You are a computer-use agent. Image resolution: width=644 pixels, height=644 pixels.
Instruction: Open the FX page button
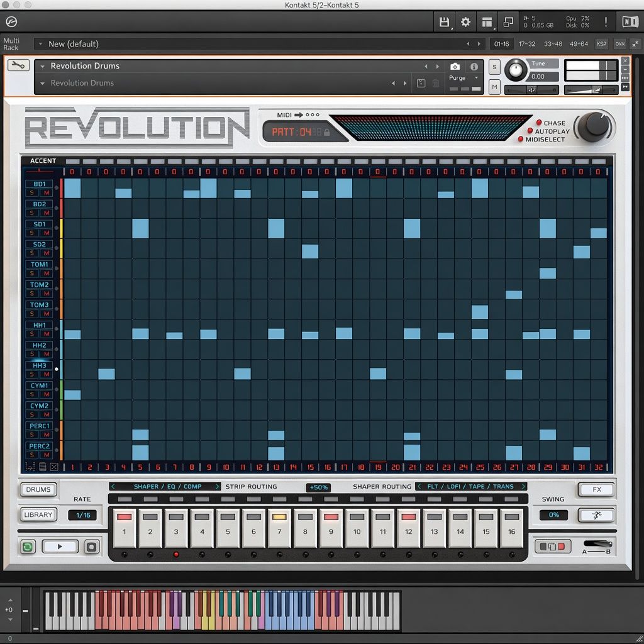click(596, 489)
